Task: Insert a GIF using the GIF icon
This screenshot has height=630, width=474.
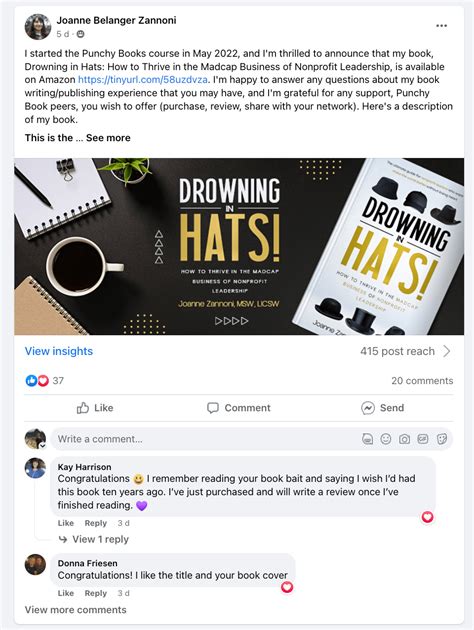Action: pos(423,439)
